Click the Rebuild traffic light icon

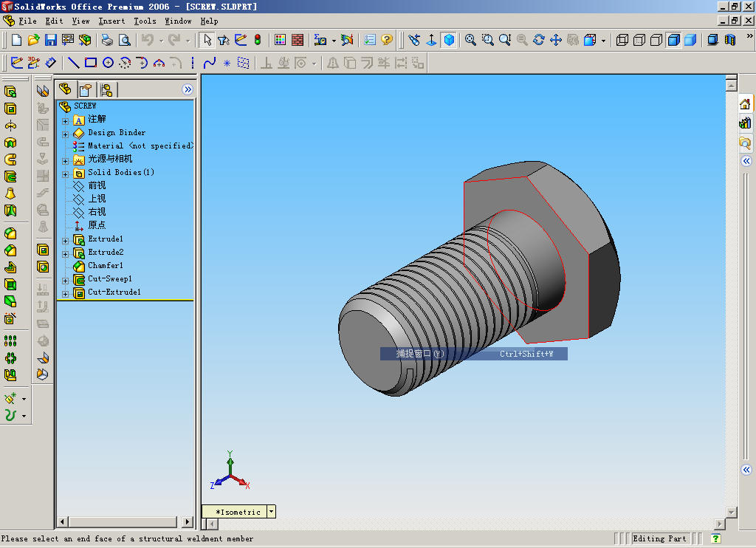point(258,40)
